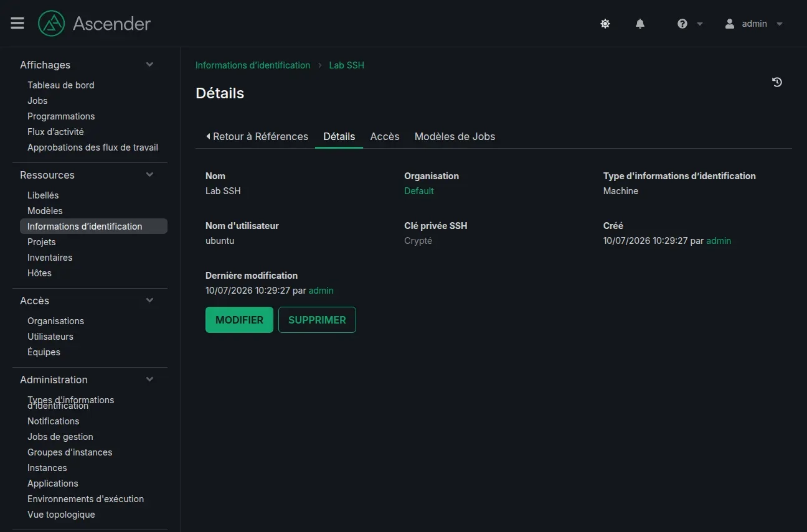Click the Ascender logo

pos(95,24)
